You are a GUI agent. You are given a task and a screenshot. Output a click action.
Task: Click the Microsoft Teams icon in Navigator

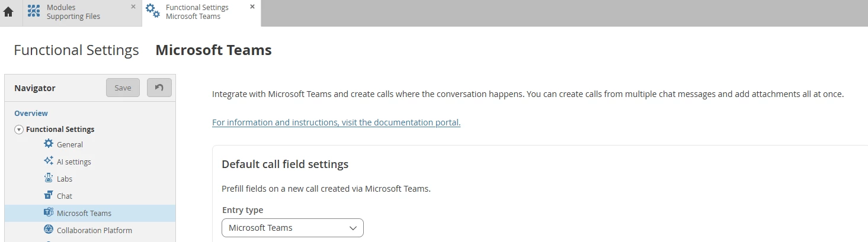(49, 212)
